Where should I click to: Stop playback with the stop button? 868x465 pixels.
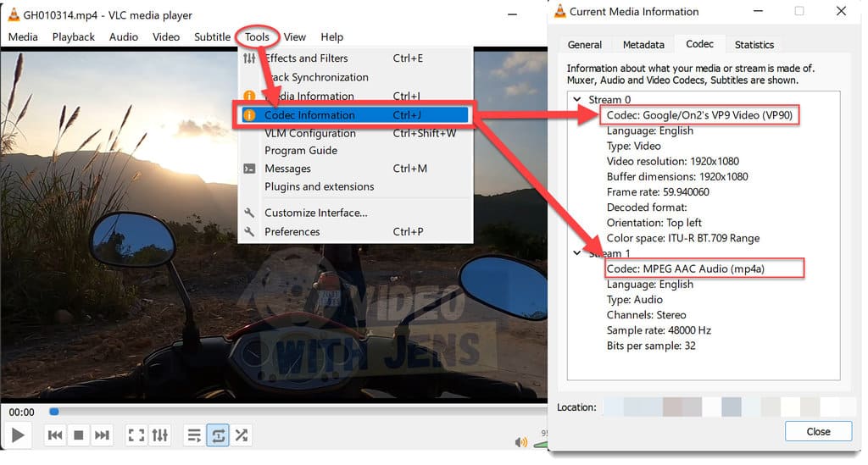click(x=79, y=435)
